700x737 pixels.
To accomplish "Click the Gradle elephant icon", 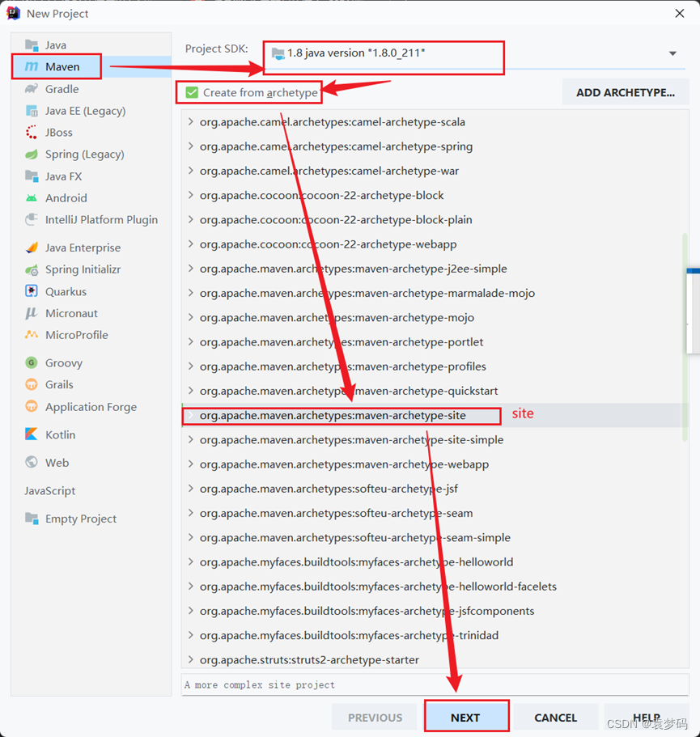I will [x=32, y=89].
